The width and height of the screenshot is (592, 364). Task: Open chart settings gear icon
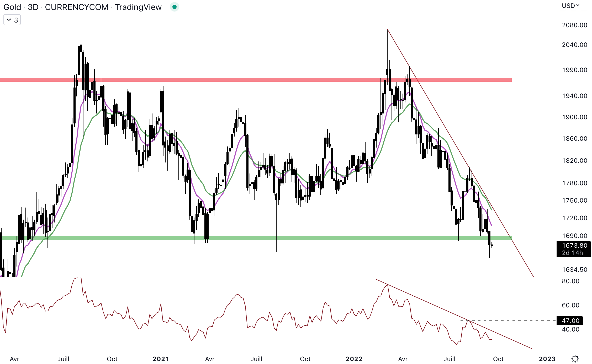(x=575, y=358)
